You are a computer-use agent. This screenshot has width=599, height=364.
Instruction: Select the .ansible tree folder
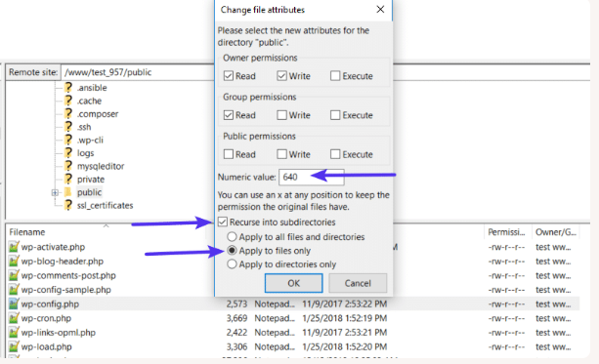92,88
